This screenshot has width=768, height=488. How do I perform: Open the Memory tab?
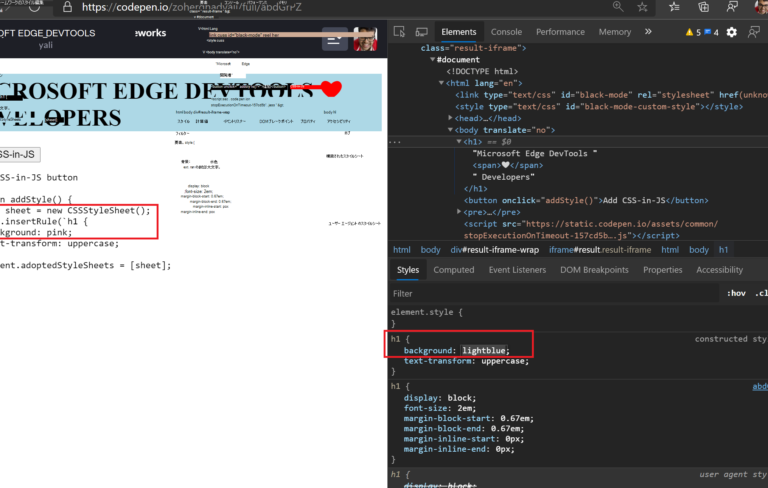coord(614,32)
